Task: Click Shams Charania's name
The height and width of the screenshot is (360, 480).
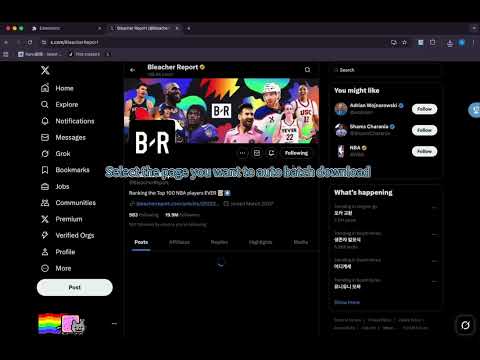Action: [x=369, y=127]
